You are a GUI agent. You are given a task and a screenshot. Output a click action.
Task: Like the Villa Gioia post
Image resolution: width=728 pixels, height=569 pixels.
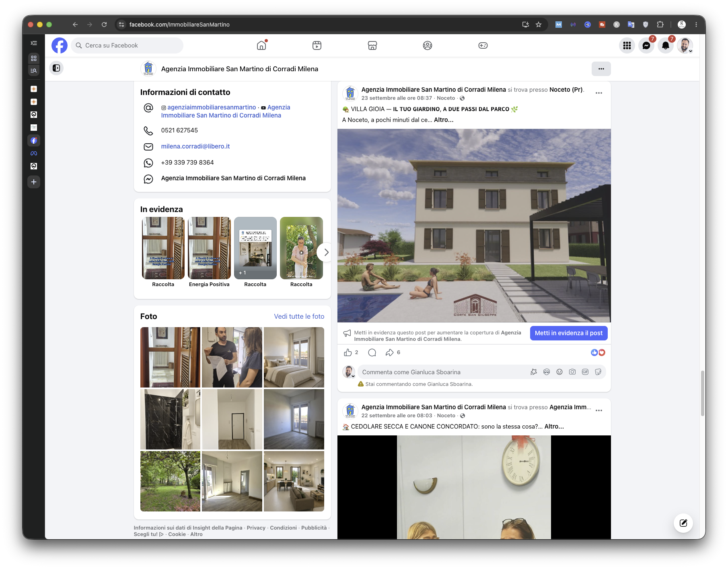click(348, 353)
